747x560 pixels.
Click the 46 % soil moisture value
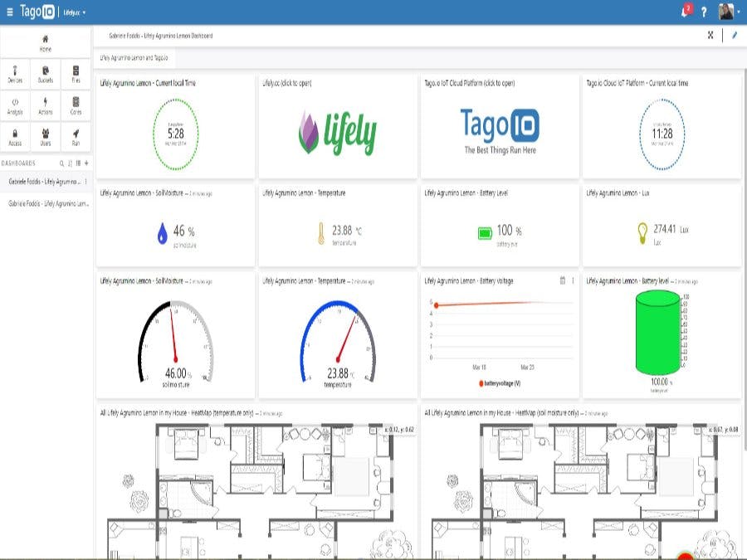tap(184, 231)
